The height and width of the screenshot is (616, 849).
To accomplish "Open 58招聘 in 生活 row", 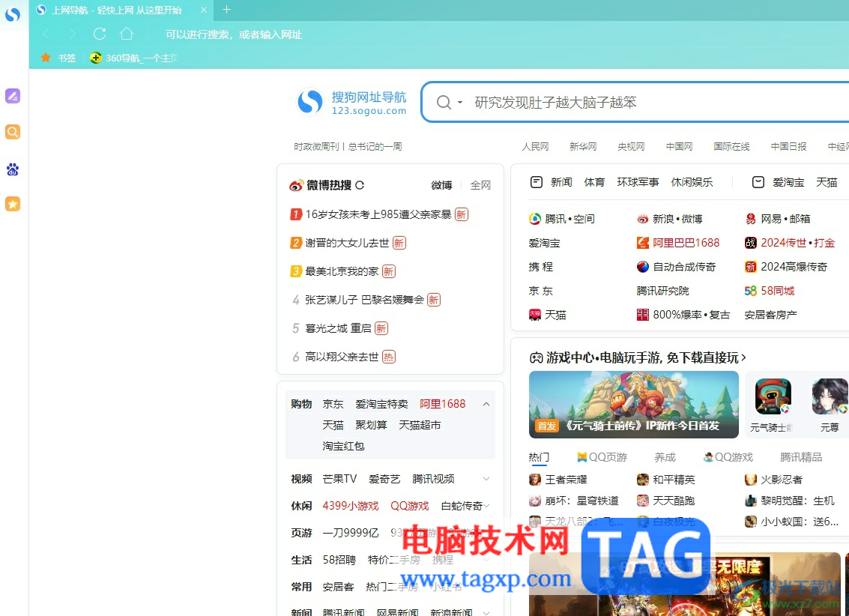I will [339, 560].
